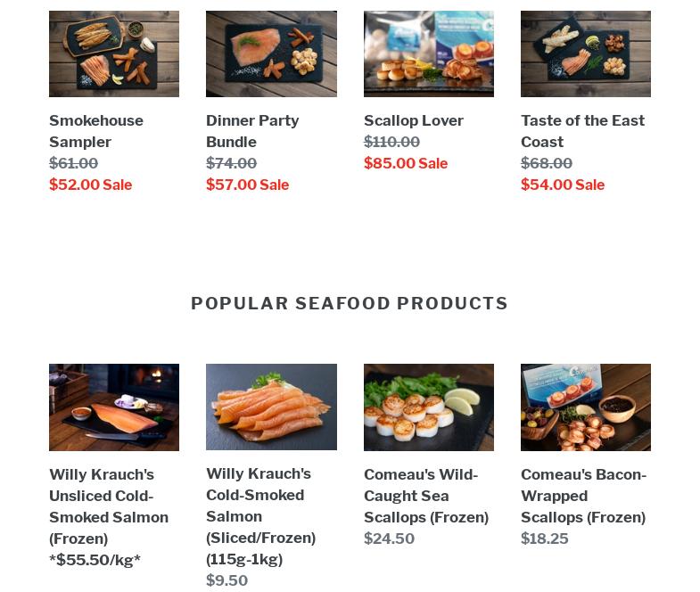Open Willy Krauch's Sliced/Frozen Salmon title link

click(261, 516)
